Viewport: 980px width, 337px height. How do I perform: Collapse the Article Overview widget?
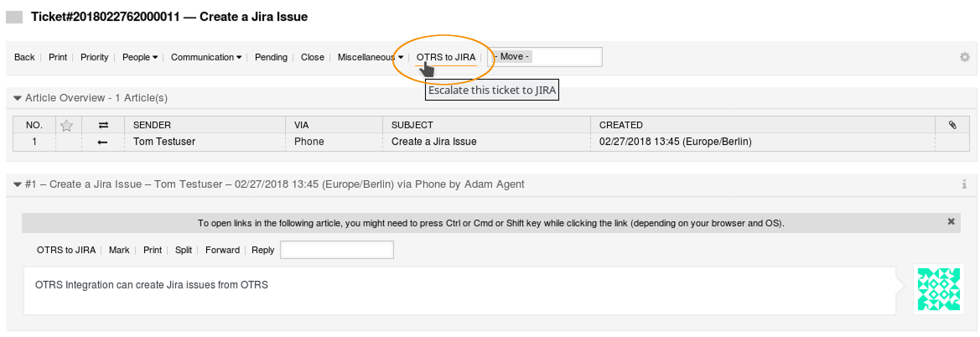pyautogui.click(x=18, y=98)
